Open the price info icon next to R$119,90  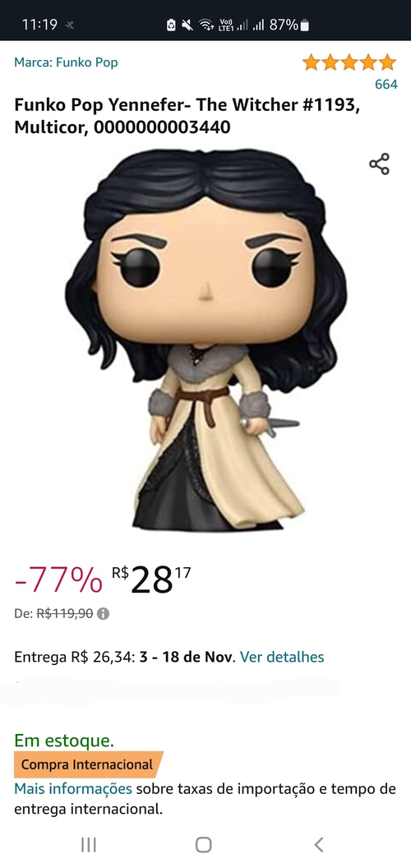pyautogui.click(x=103, y=614)
